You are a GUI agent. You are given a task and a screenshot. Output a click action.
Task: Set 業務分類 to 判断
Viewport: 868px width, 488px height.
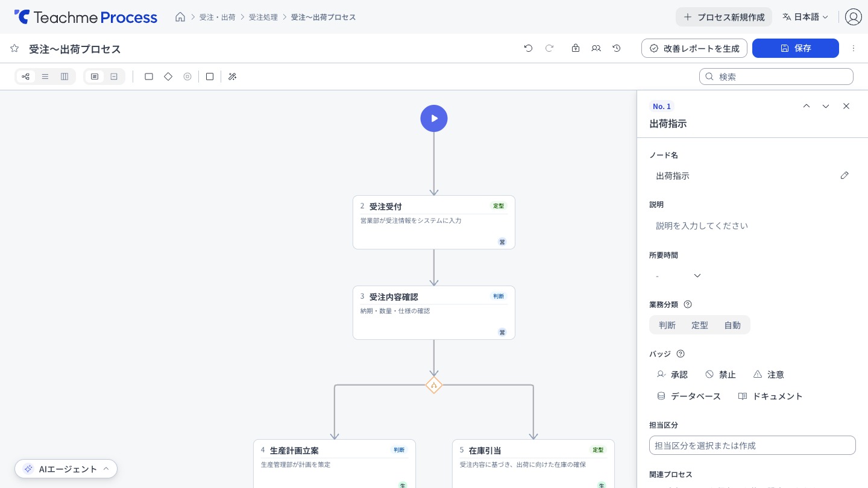(667, 325)
